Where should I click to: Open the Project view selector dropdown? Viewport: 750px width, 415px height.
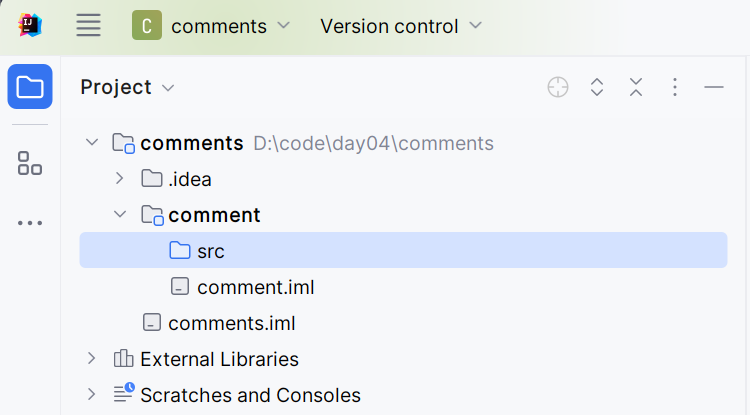[x=127, y=87]
